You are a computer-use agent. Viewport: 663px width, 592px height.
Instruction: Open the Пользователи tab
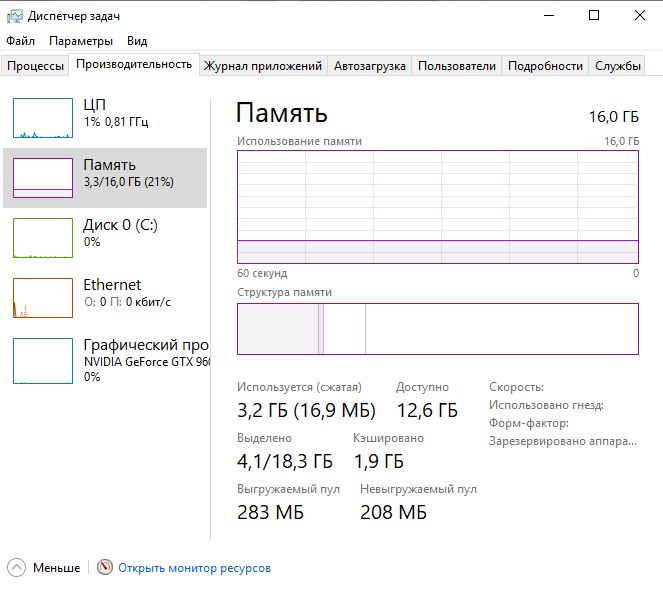(457, 66)
